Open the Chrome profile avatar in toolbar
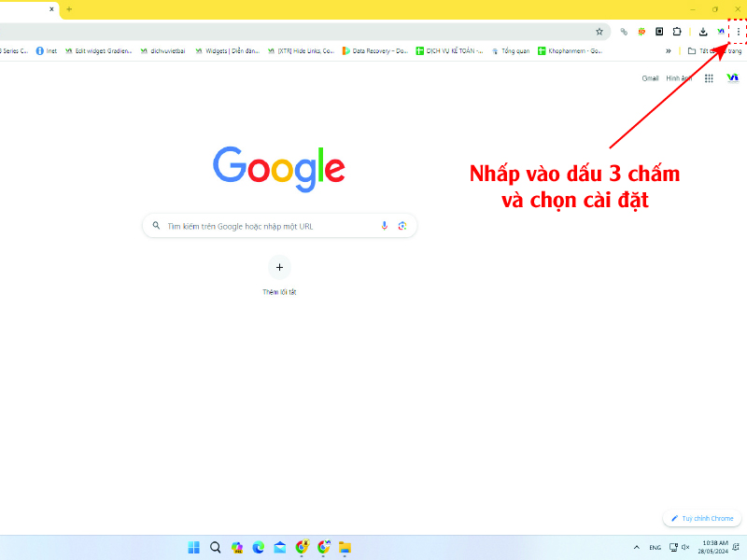 tap(721, 32)
